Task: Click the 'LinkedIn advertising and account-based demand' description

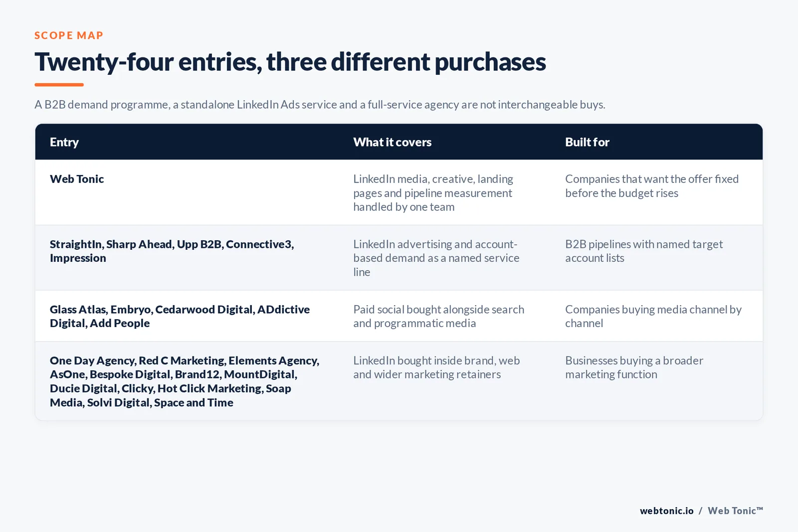Action: click(x=436, y=258)
